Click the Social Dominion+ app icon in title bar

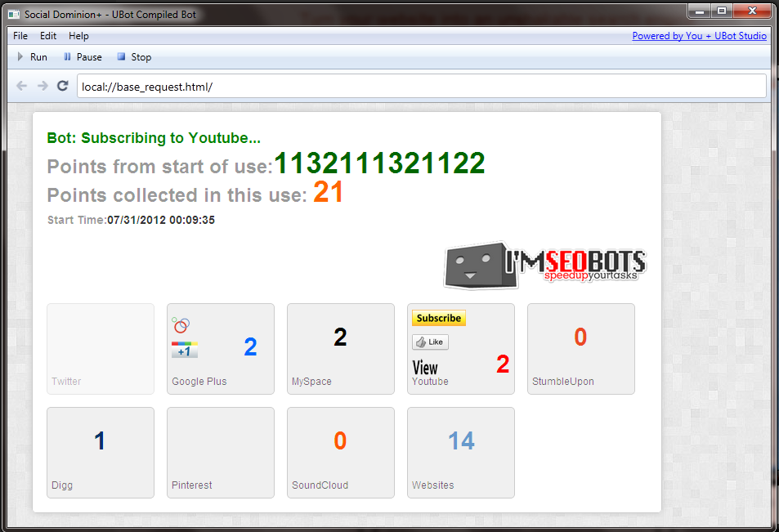[x=14, y=15]
